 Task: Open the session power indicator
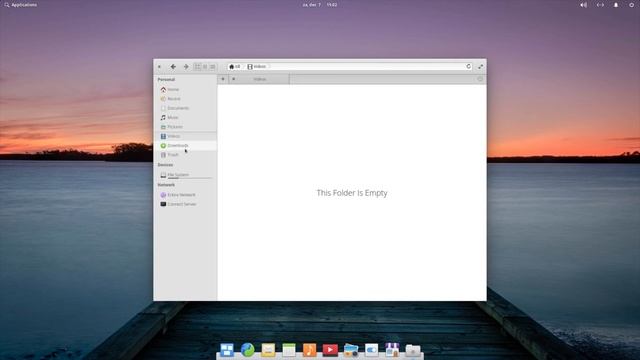[631, 5]
